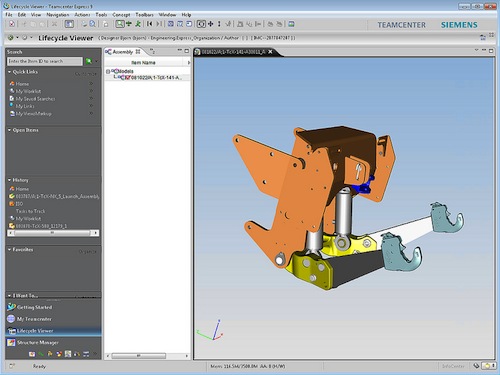Viewport: 500px width, 375px height.
Task: Open Tasks to Track in History
Action: click(x=30, y=211)
